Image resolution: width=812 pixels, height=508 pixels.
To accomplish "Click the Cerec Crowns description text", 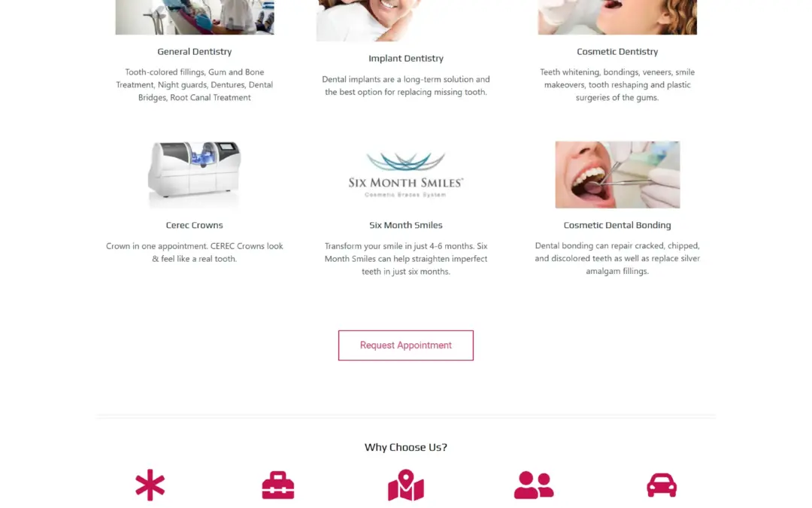I will tap(195, 252).
